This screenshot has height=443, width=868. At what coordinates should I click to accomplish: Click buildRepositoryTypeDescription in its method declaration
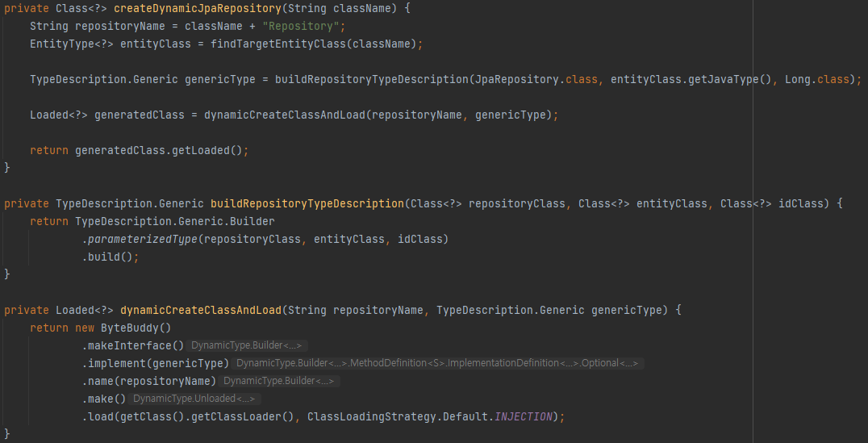(x=307, y=203)
